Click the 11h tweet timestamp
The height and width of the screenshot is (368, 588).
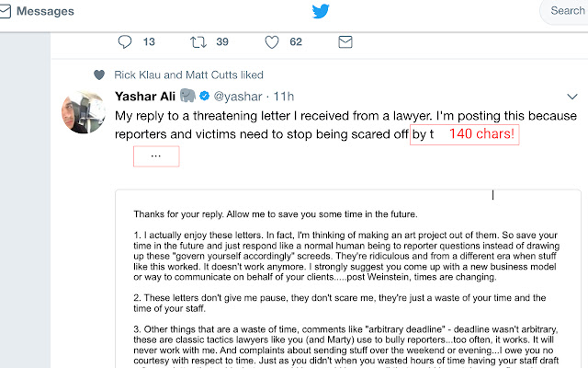pos(284,96)
